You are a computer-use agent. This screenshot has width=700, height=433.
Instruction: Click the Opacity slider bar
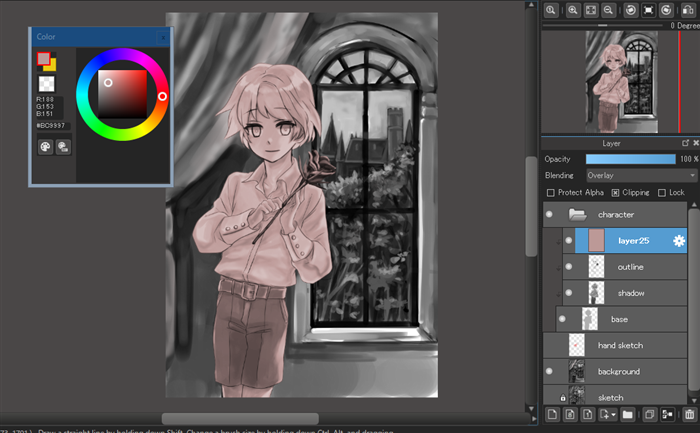click(631, 159)
